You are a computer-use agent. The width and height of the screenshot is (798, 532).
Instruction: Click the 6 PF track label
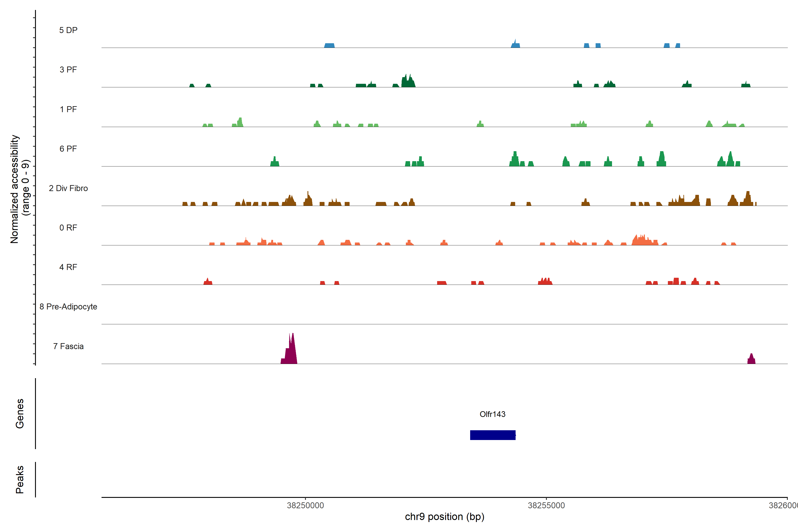[x=68, y=149]
